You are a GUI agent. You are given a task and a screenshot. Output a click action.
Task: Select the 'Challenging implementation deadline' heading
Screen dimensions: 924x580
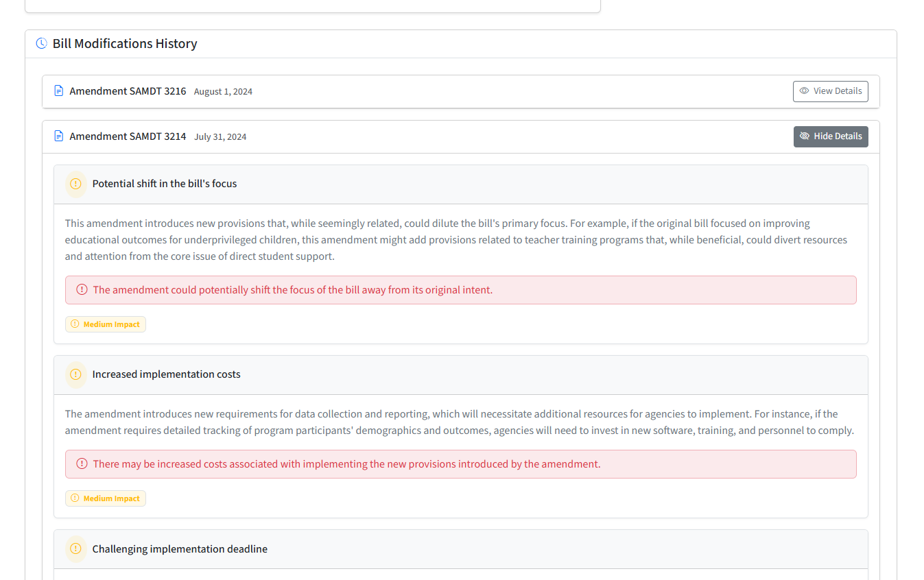tap(180, 548)
